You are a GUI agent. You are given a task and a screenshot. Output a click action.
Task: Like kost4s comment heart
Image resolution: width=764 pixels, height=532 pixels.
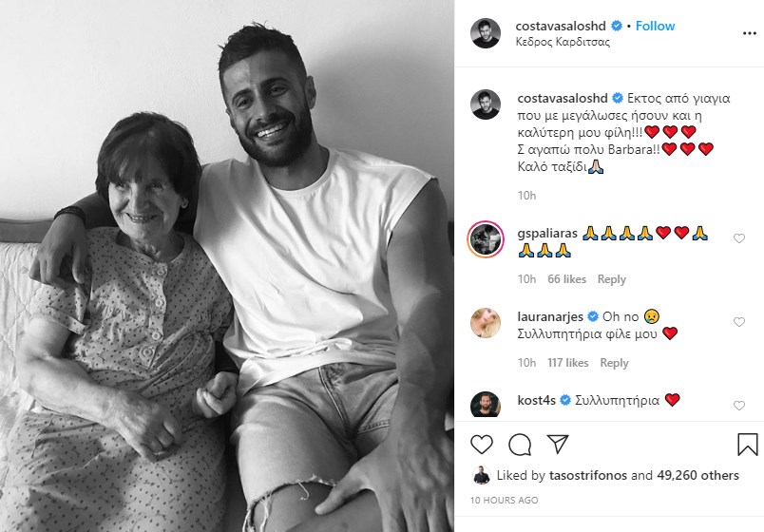pos(739,406)
